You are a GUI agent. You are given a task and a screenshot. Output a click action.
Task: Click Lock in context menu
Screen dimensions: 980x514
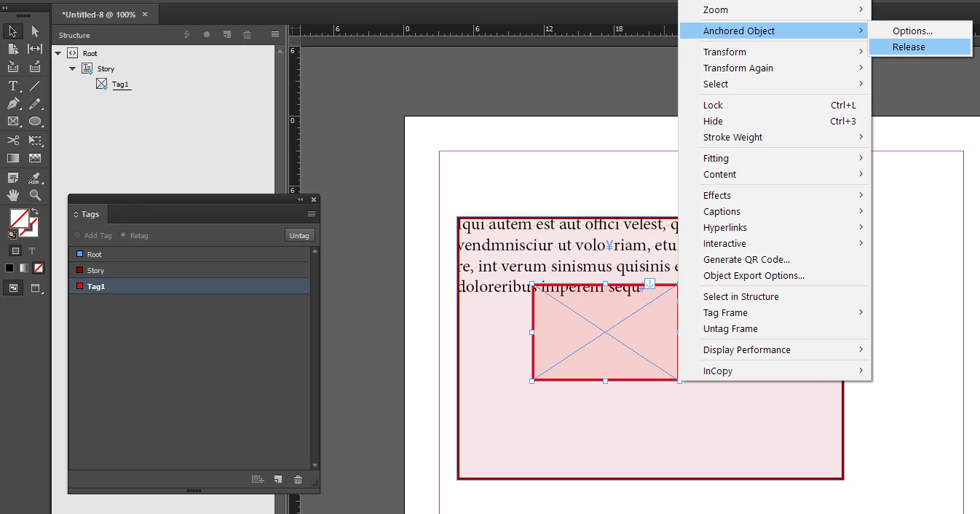point(775,105)
